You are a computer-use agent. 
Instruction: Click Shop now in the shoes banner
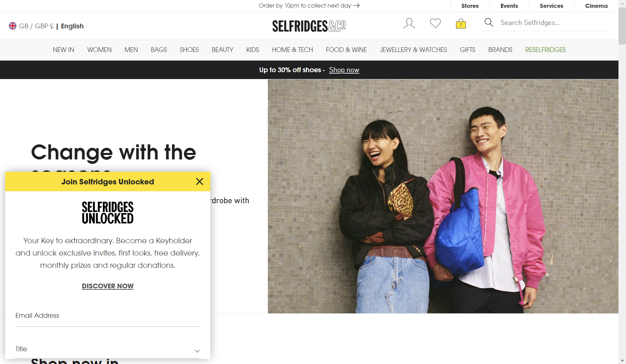click(x=344, y=70)
